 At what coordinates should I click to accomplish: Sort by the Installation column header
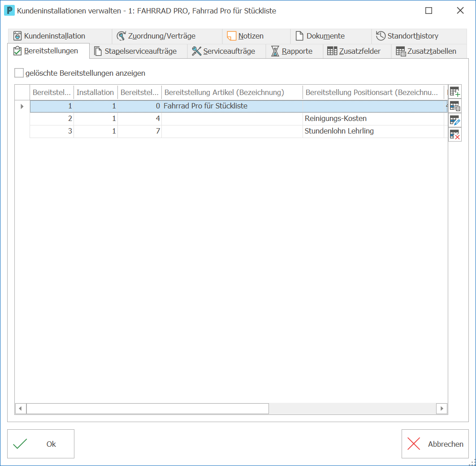point(95,92)
